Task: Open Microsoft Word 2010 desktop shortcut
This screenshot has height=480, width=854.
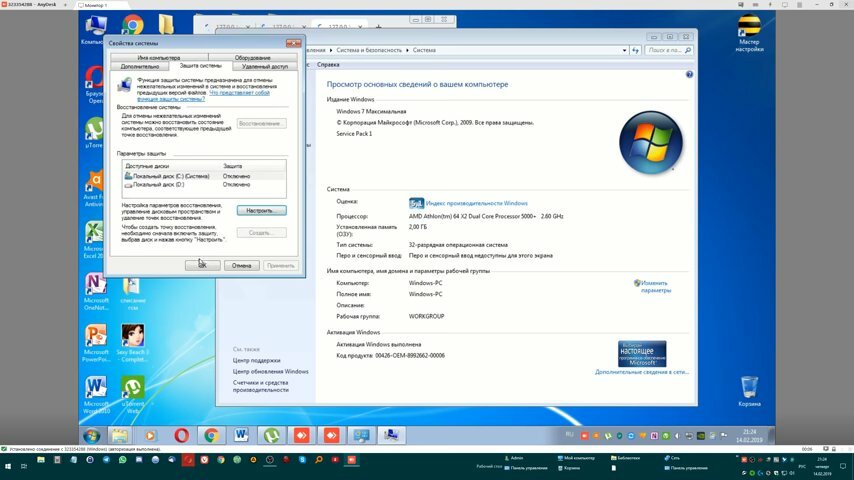Action: click(96, 395)
